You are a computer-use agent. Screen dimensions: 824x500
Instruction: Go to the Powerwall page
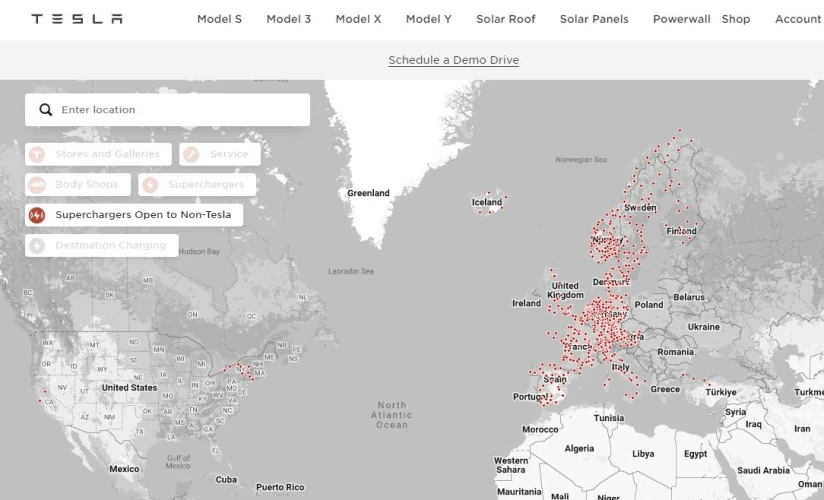point(681,19)
